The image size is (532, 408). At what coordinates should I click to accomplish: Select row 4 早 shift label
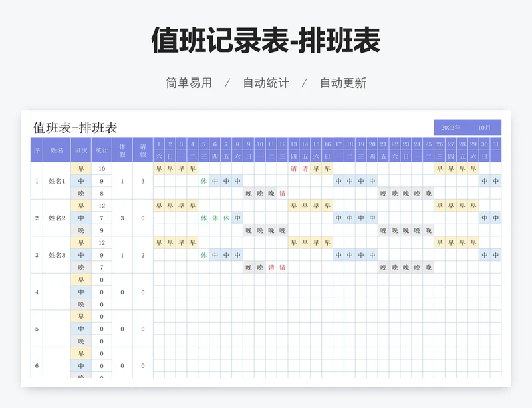click(x=80, y=280)
